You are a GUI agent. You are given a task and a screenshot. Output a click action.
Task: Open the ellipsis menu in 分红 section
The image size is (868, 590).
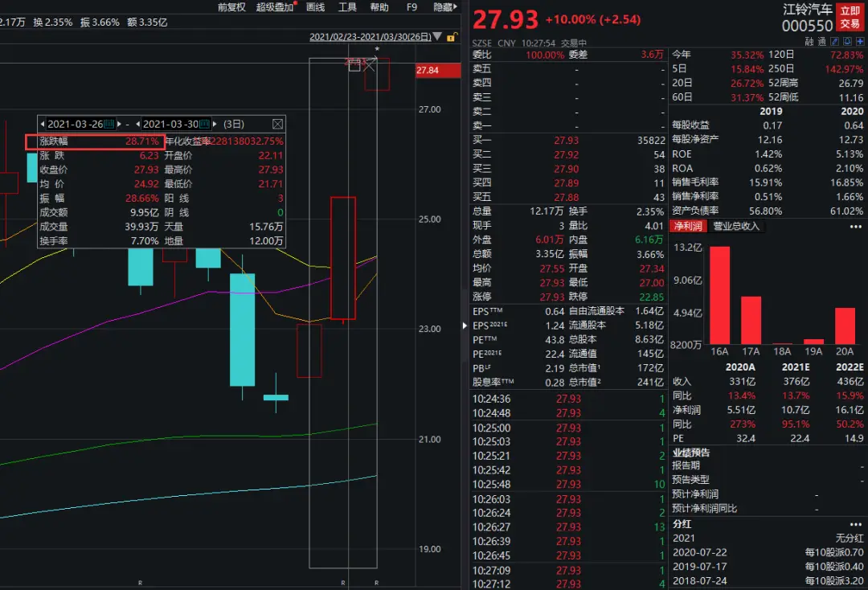click(856, 524)
